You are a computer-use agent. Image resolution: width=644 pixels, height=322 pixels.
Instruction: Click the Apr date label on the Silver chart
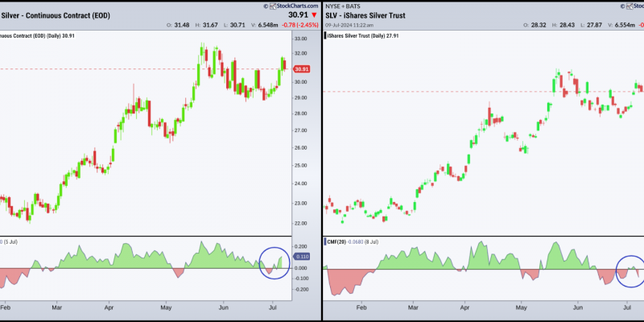click(x=109, y=307)
